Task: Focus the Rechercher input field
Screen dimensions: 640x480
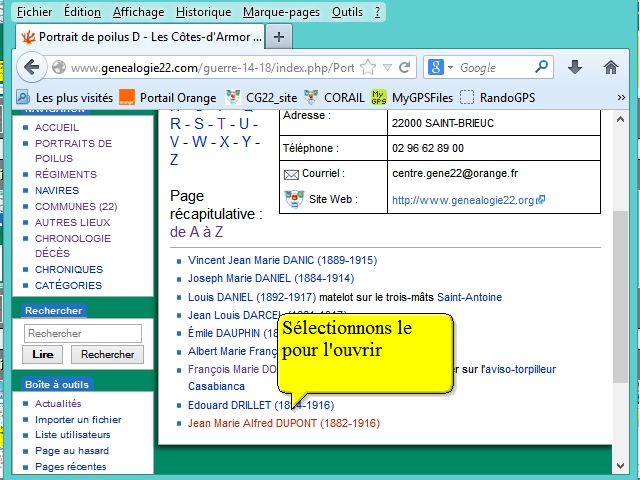Action: coord(83,333)
